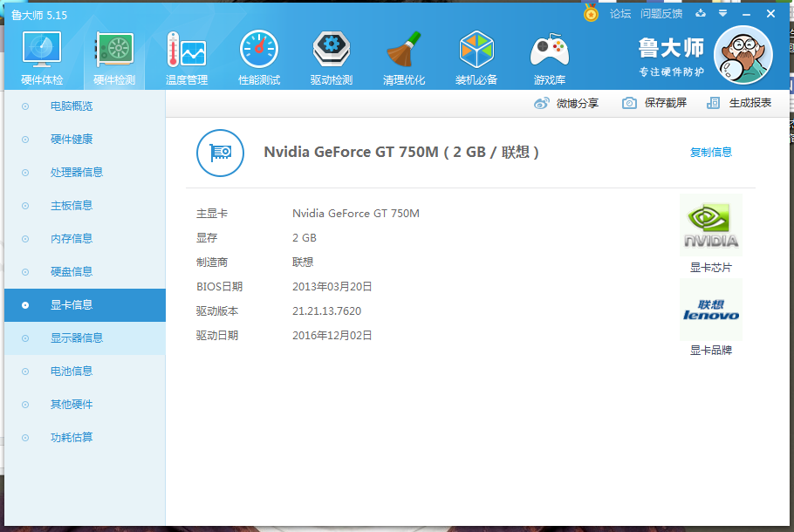Click 保存截屏 save screenshot button
Screen dimensions: 794x532
pyautogui.click(x=666, y=103)
